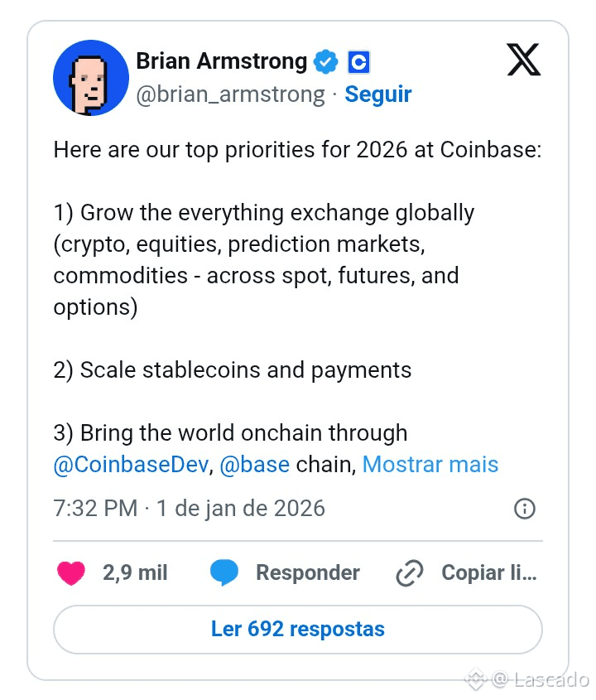The image size is (596, 700).
Task: Click the Responder text label
Action: (x=308, y=572)
